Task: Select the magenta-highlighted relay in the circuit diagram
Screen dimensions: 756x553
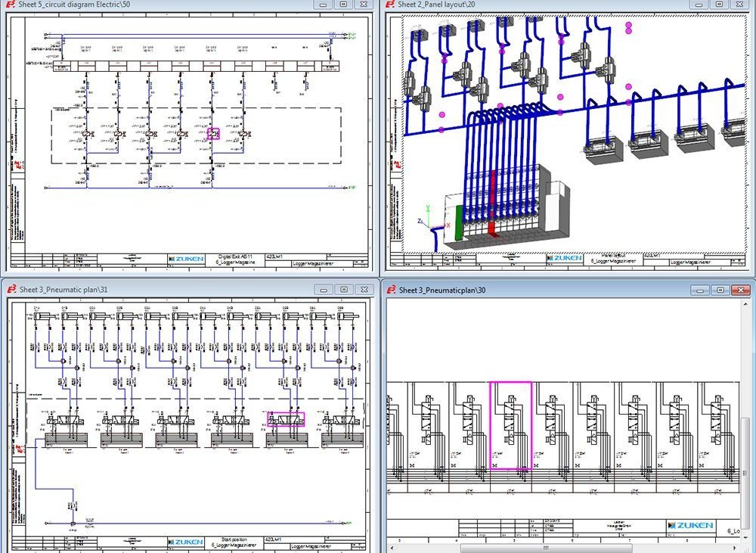Action: click(213, 134)
